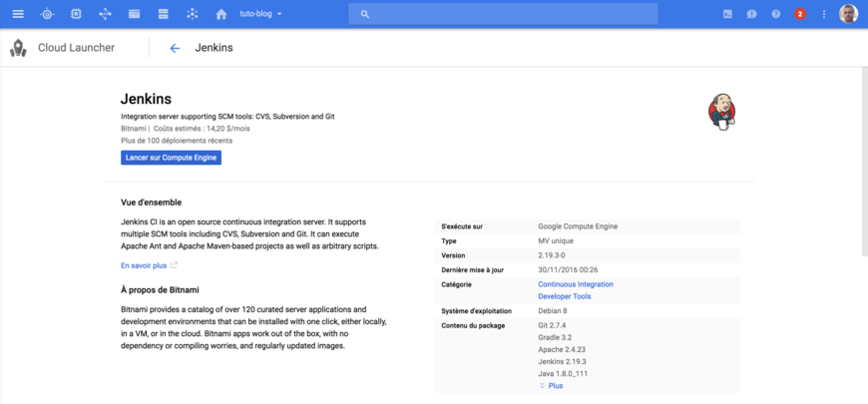Screen dimensions: 868x404
Task: Click the user profile avatar
Action: pyautogui.click(x=848, y=14)
